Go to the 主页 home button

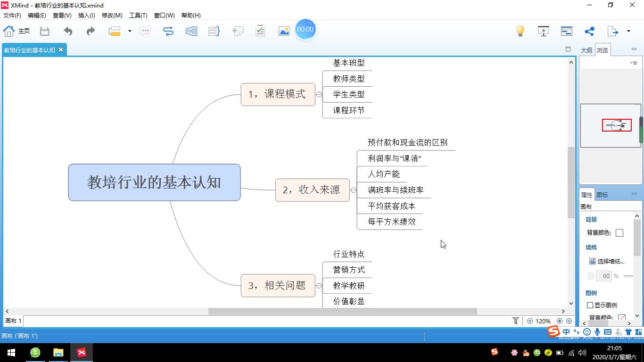(x=17, y=31)
